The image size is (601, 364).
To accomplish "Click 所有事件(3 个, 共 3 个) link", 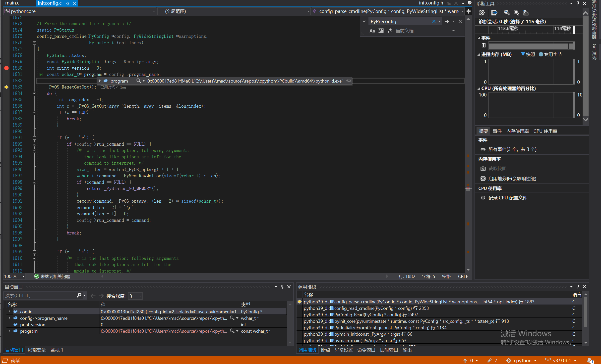I will point(512,149).
